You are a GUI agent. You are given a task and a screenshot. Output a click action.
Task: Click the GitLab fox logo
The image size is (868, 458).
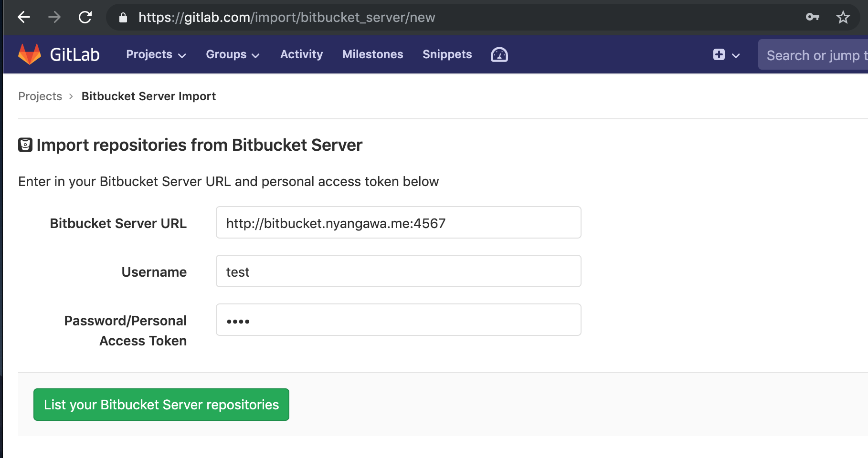[30, 54]
